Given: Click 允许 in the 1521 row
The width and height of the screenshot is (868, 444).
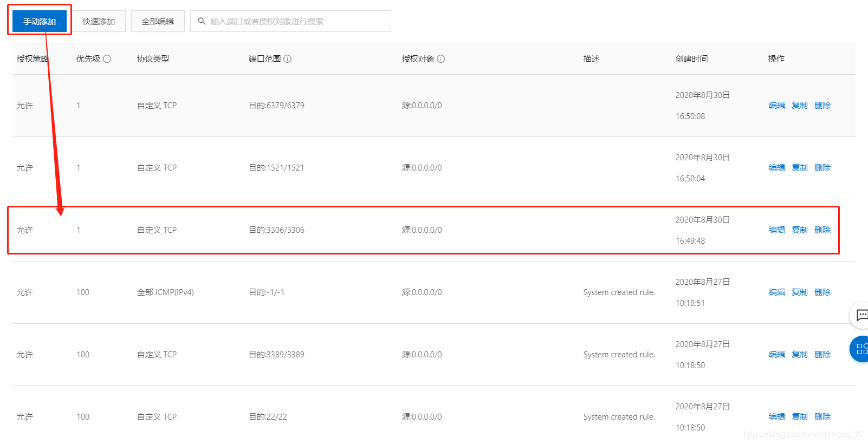Looking at the screenshot, I should click(24, 167).
